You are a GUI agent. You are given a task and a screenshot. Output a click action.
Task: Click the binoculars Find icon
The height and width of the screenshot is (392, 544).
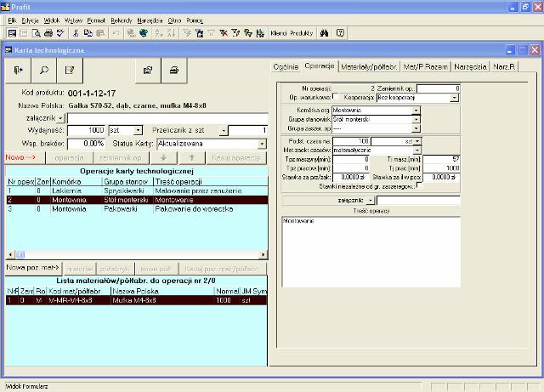tap(325, 33)
